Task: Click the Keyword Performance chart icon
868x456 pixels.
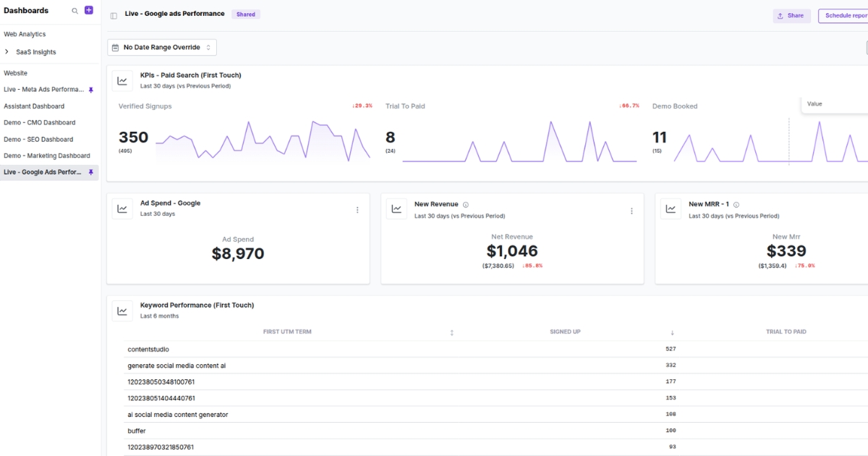Action: (x=122, y=310)
